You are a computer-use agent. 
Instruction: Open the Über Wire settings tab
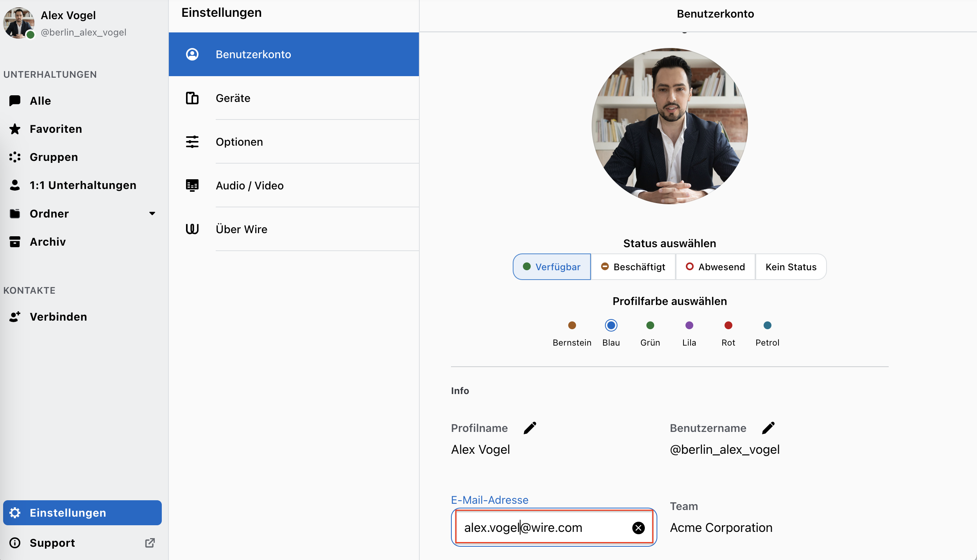[294, 229]
